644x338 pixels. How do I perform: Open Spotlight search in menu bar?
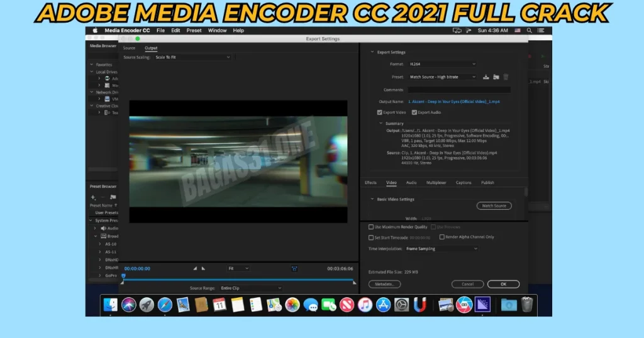point(530,30)
